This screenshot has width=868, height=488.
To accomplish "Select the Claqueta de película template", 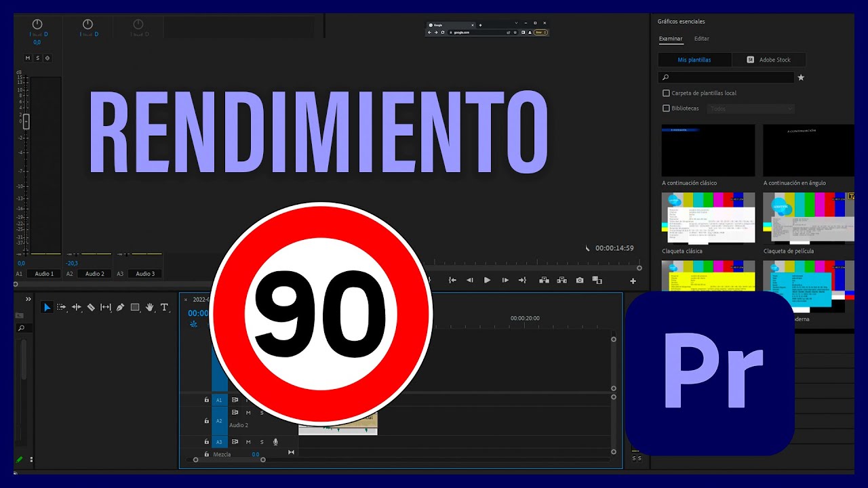I will click(x=808, y=218).
